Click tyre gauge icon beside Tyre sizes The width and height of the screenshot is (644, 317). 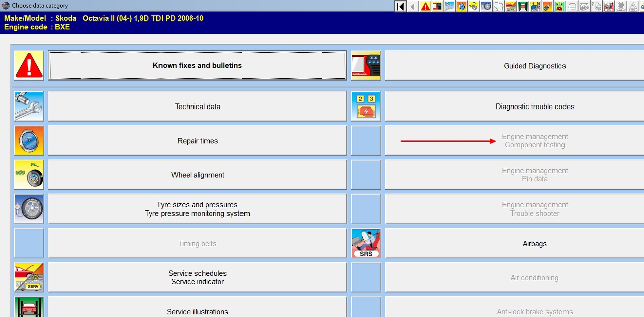tap(29, 209)
